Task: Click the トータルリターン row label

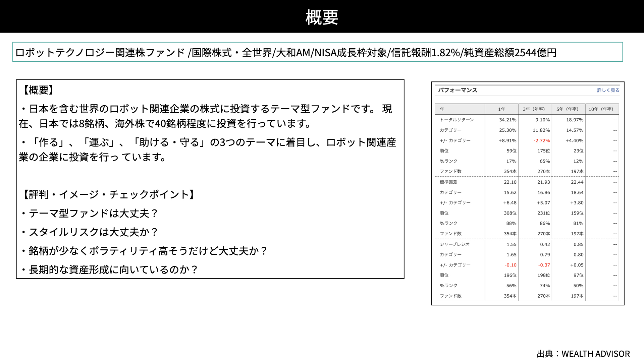Action: (x=457, y=120)
